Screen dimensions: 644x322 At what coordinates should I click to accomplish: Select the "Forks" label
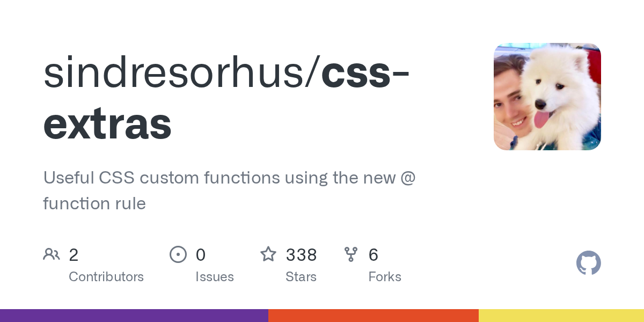click(x=385, y=277)
